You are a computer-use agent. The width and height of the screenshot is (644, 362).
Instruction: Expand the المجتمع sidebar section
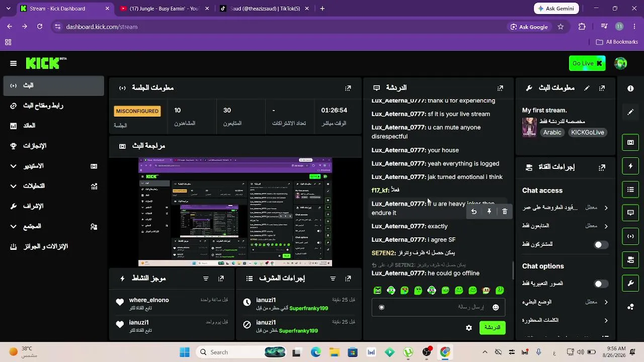(53, 226)
